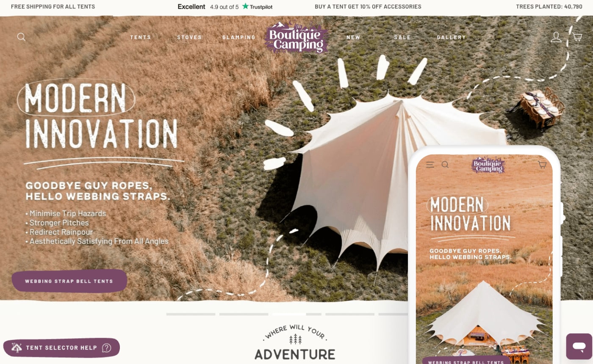Viewport: 593px width, 364px height.
Task: Click Webbing Strap Bell Tents button
Action: (x=69, y=281)
